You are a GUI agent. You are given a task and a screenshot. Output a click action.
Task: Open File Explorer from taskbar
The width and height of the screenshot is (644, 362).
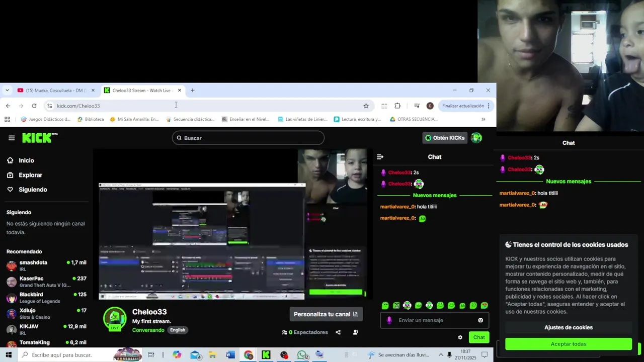[212, 355]
